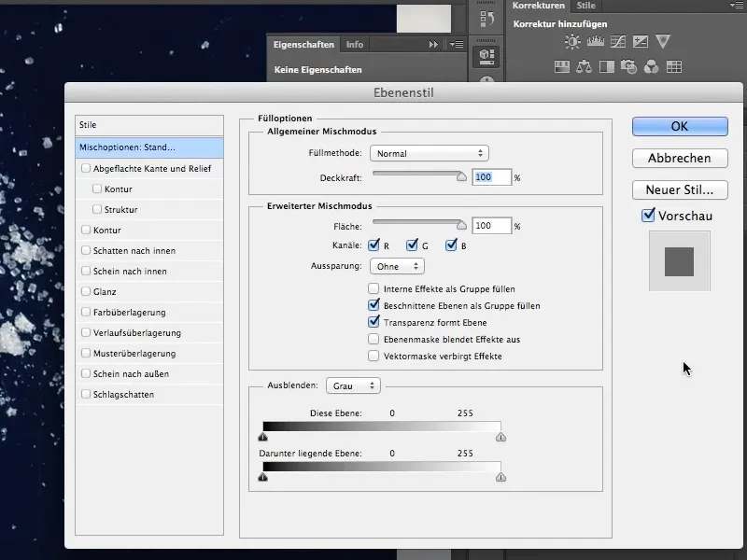Click black stop of Diese Ebene gradient

coord(263,437)
